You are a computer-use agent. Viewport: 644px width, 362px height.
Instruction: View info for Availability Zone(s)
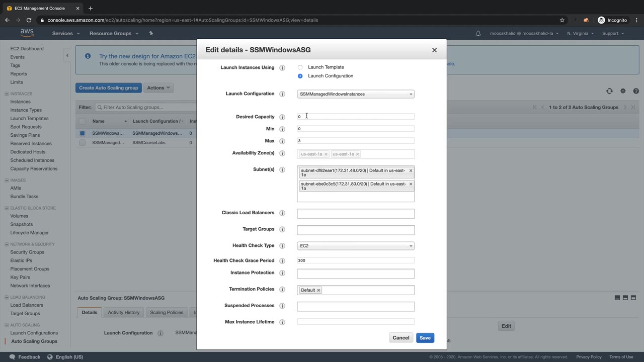pos(282,153)
